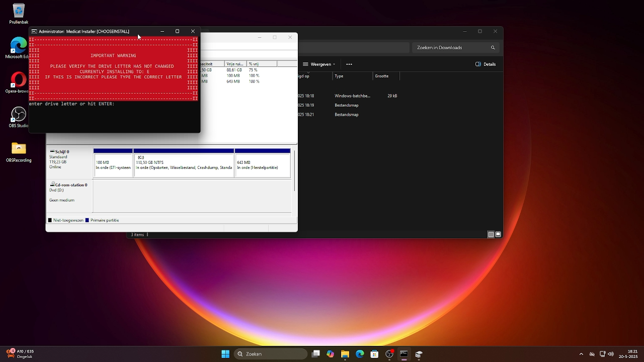Show hidden system tray icons

coord(581,354)
